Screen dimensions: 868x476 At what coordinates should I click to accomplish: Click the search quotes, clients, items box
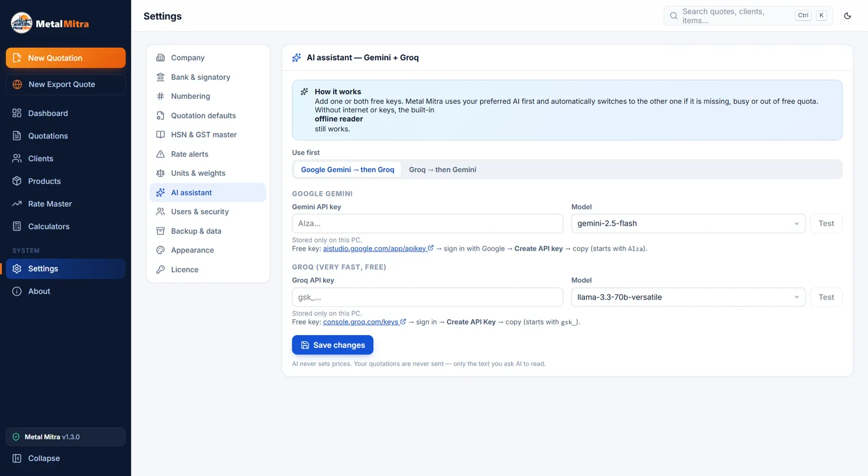click(x=748, y=16)
